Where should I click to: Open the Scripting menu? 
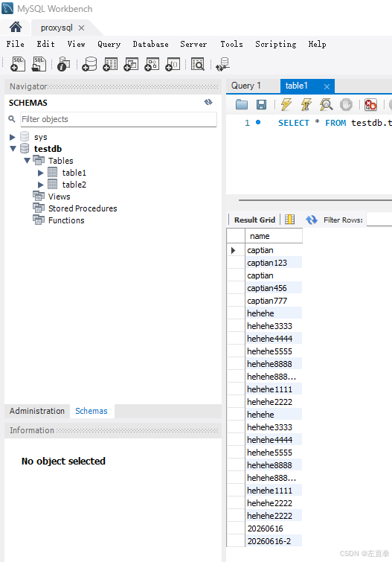[275, 44]
